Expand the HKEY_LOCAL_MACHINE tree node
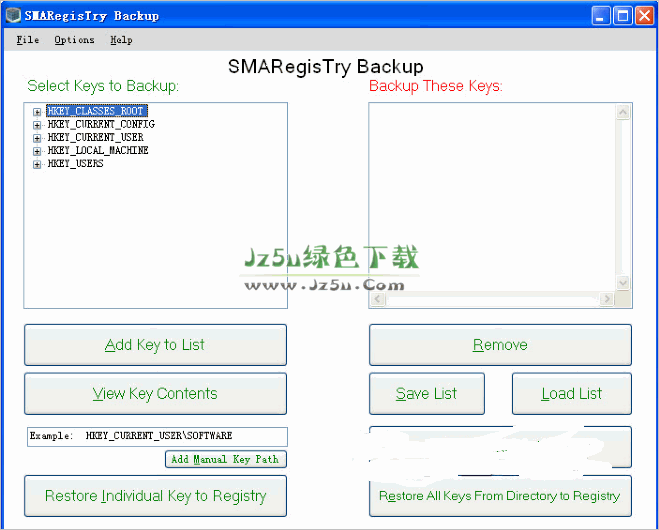The image size is (659, 530). click(x=37, y=151)
